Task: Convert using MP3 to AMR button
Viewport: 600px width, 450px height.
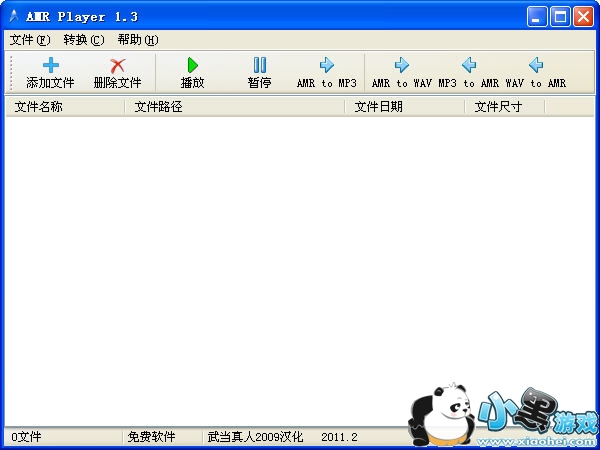Action: 468,72
